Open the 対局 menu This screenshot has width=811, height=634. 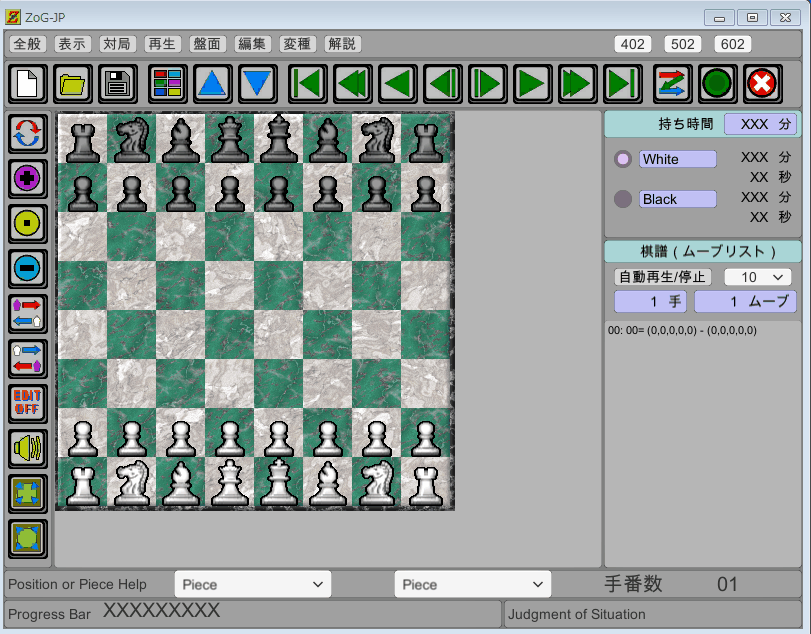[117, 44]
